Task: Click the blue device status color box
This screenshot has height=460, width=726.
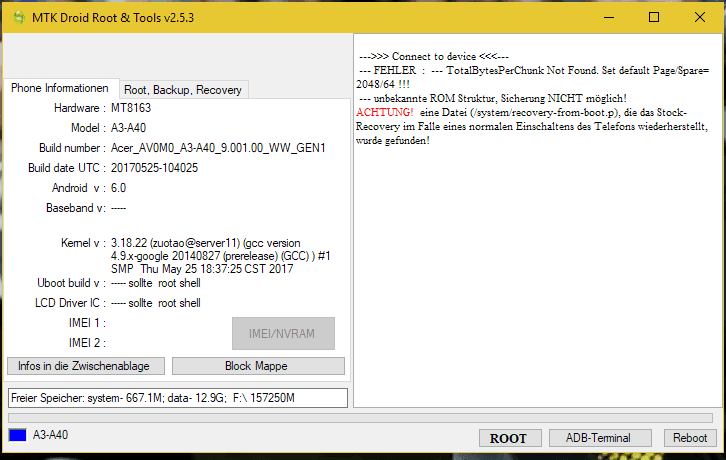Action: click(18, 435)
